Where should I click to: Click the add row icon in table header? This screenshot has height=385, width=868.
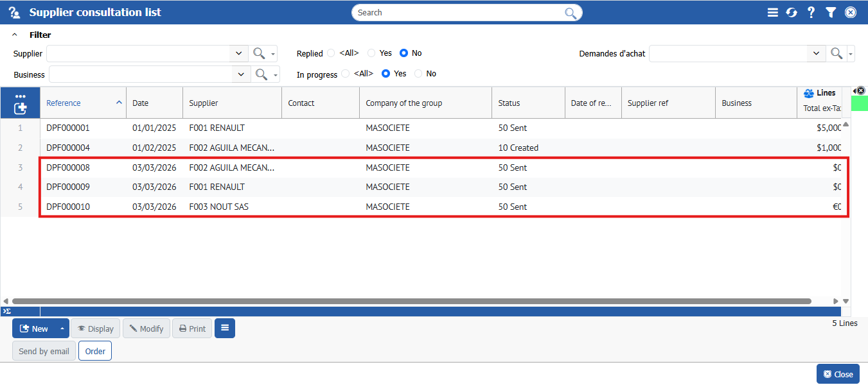coord(20,108)
